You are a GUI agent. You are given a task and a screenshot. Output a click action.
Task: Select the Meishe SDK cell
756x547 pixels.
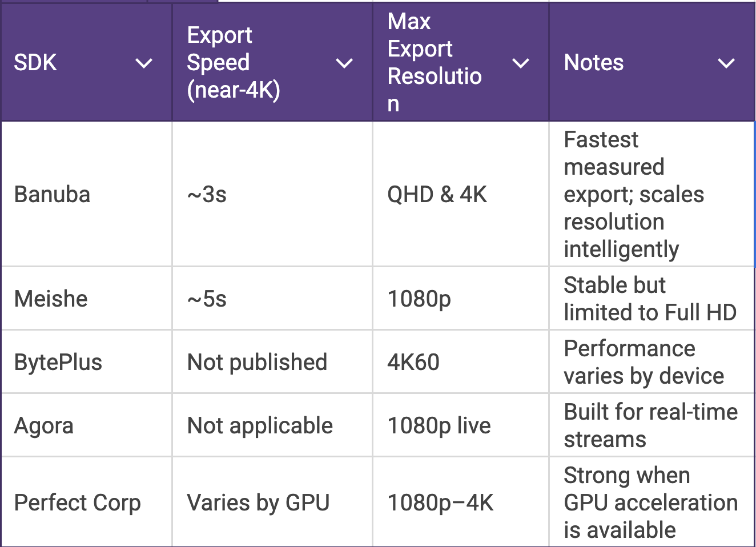[x=51, y=299]
